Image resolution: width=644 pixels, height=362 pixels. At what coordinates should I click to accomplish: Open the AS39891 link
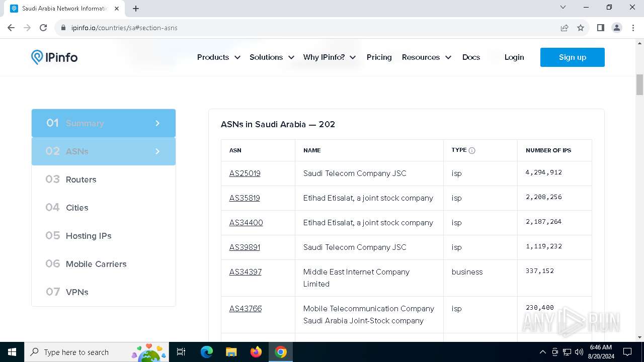point(245,247)
